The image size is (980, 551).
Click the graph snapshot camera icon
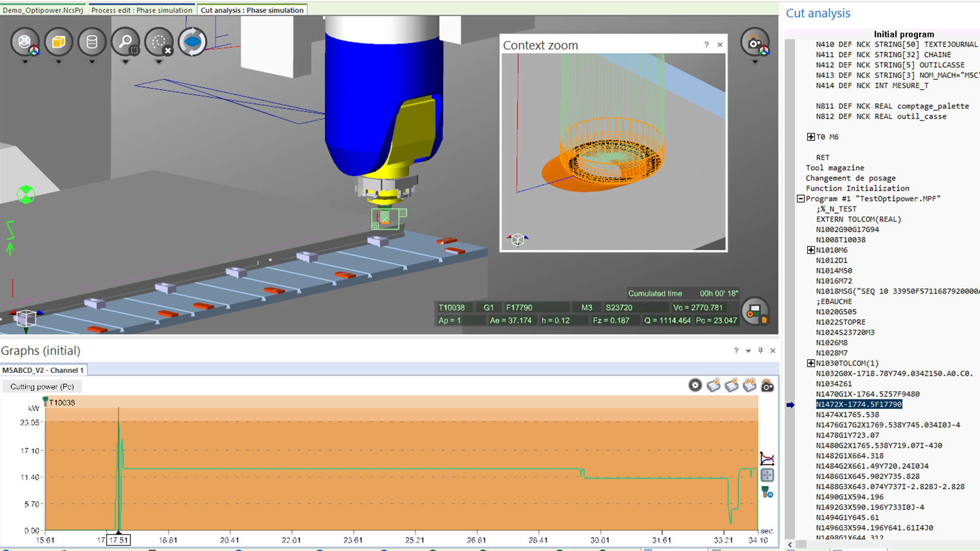coord(767,386)
